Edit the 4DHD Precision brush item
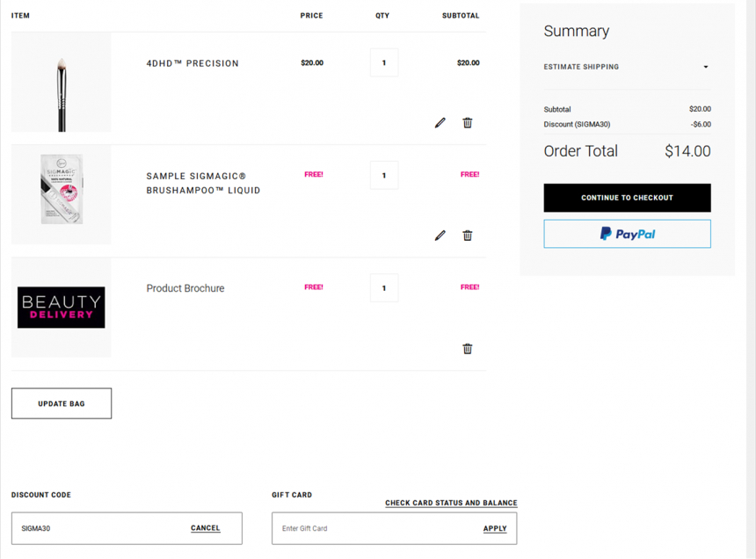The image size is (756, 559). point(440,123)
